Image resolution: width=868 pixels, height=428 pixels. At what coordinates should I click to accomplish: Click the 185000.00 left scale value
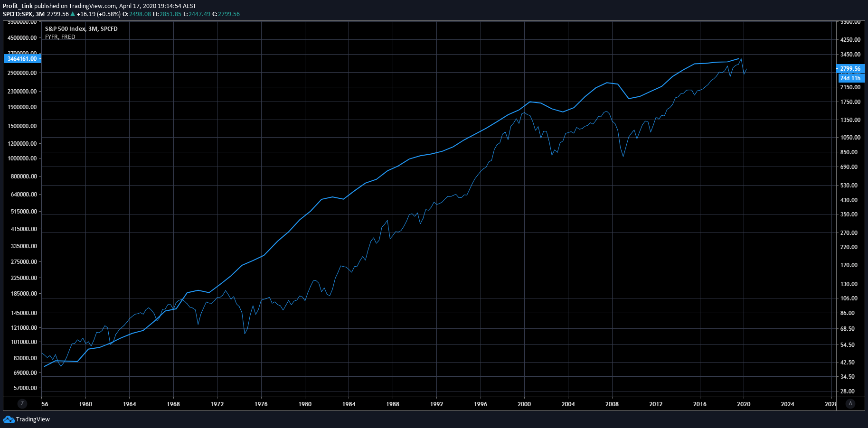coord(24,294)
